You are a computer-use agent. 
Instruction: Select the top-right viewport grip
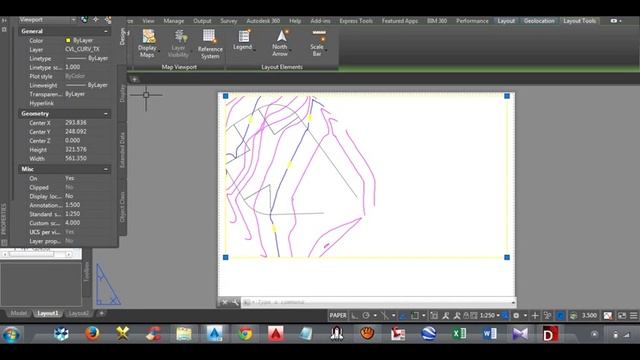[507, 96]
